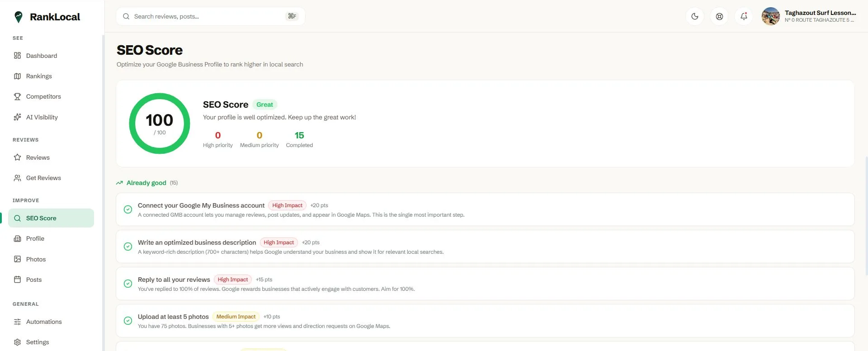This screenshot has width=868, height=351.
Task: Navigate to AI Visibility
Action: 51,117
